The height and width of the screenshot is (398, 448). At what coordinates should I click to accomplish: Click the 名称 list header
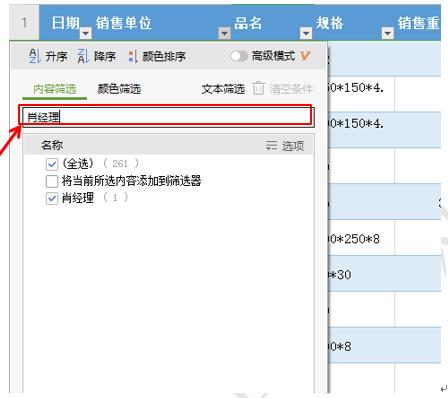tap(52, 145)
